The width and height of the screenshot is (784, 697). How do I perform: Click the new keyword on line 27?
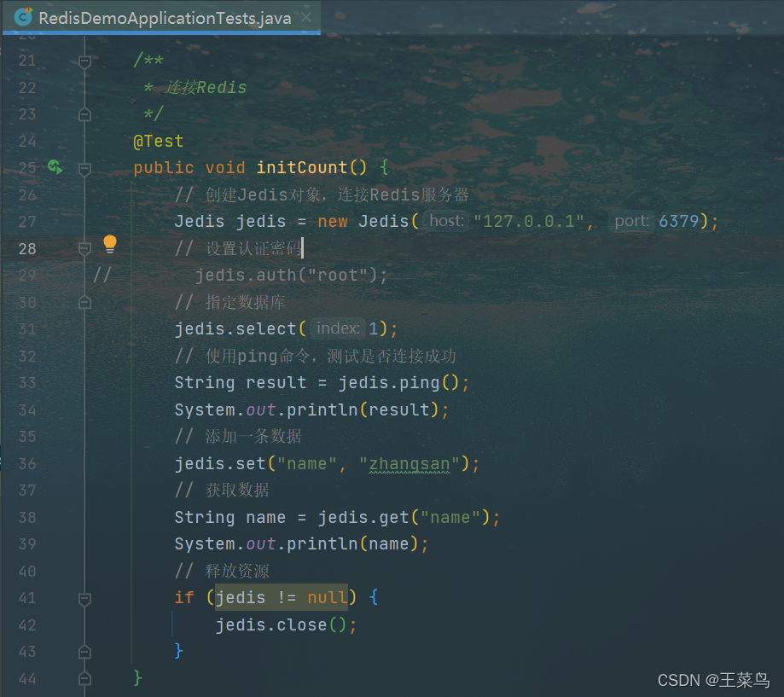click(333, 221)
